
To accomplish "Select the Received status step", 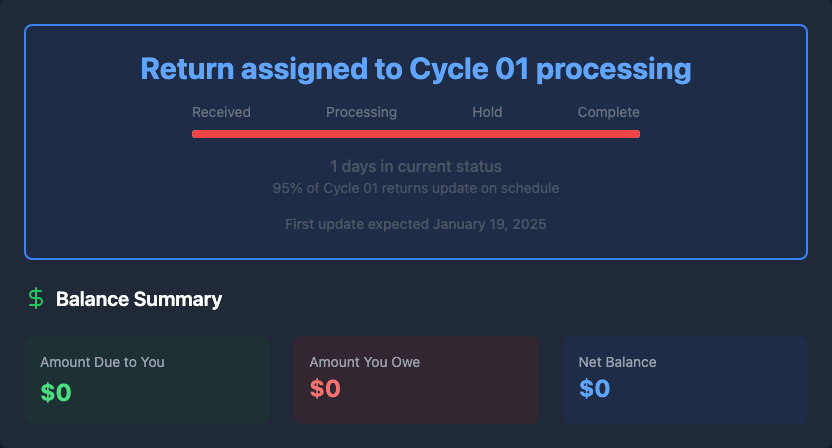I will [x=221, y=112].
